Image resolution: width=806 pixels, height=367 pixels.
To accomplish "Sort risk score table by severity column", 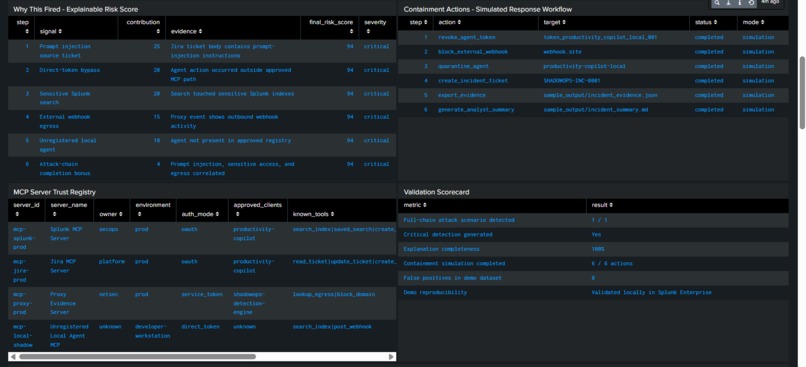I will pos(375,27).
